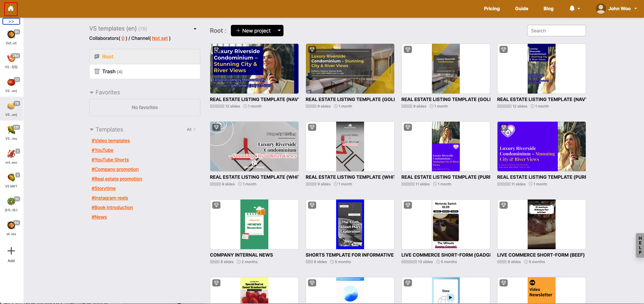Open the tomato workspace with 13 badge

point(11,82)
